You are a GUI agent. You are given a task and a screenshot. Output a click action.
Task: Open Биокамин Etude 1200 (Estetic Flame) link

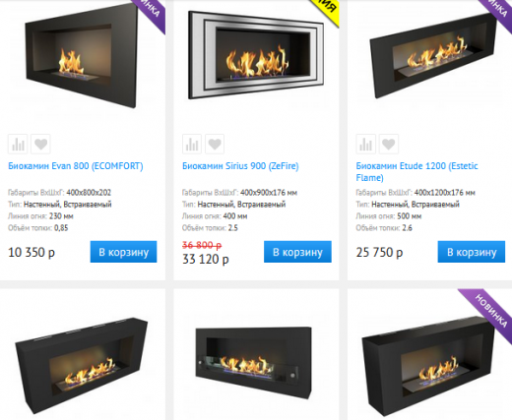[416, 172]
